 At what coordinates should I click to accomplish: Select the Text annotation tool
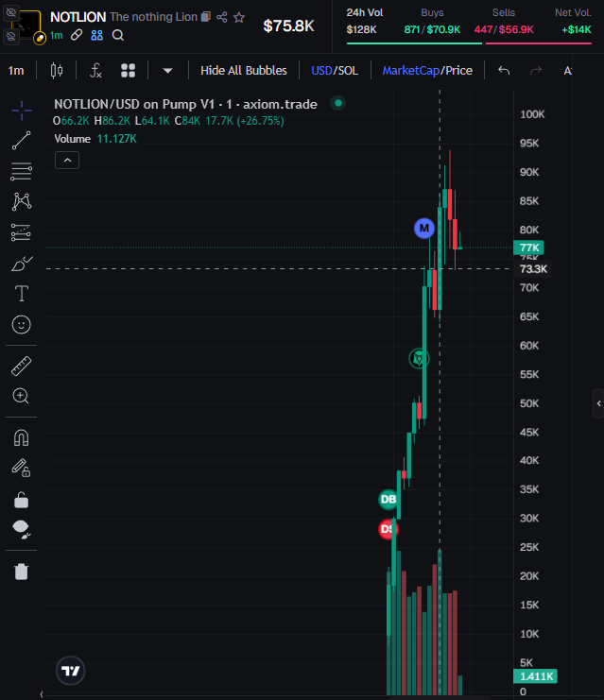tap(22, 294)
